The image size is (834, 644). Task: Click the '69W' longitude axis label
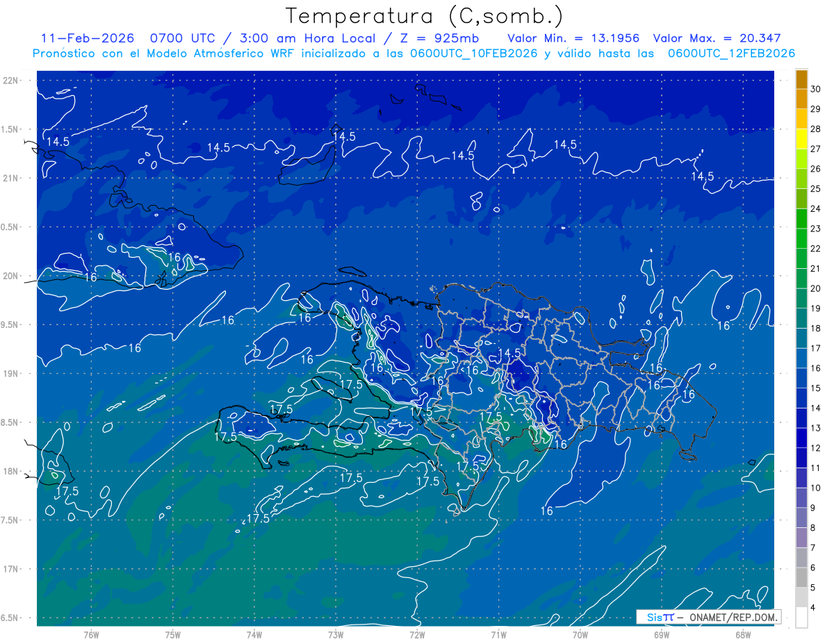pos(662,634)
